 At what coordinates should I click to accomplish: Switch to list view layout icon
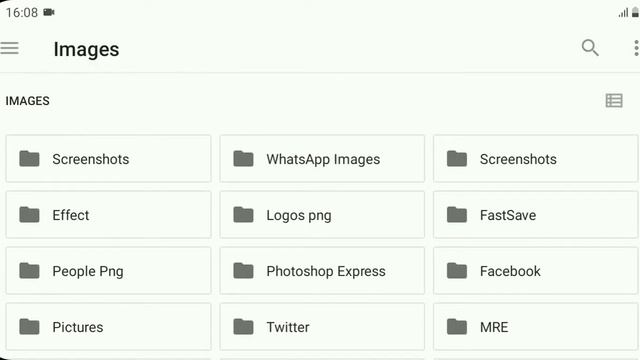pos(614,100)
